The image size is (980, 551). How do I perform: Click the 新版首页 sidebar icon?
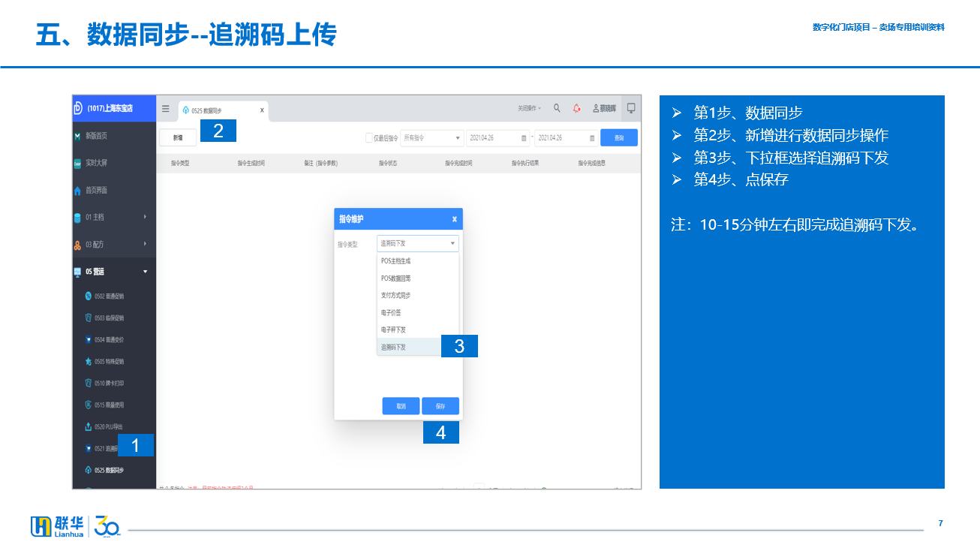tap(77, 136)
